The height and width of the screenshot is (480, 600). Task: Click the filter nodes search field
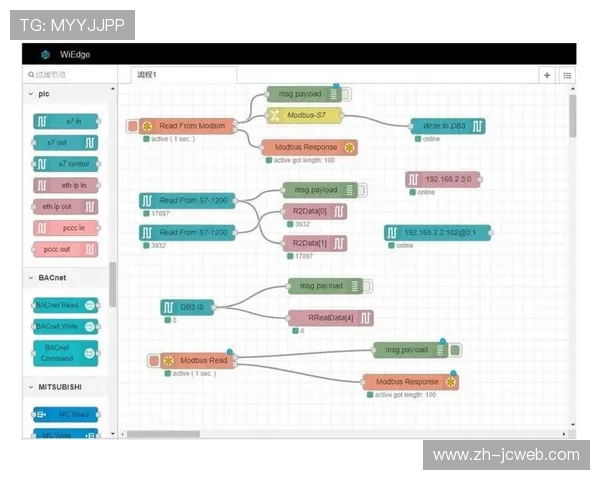70,75
